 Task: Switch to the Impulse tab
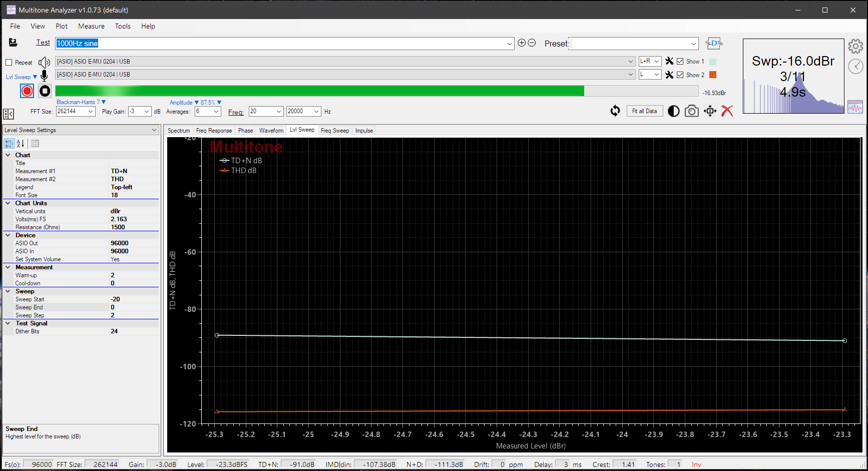[364, 131]
